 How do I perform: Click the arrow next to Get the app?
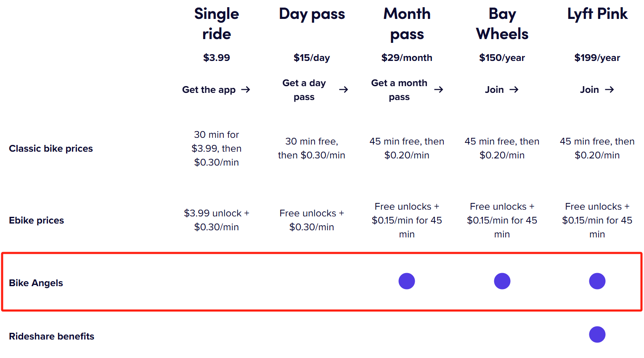[x=246, y=89]
